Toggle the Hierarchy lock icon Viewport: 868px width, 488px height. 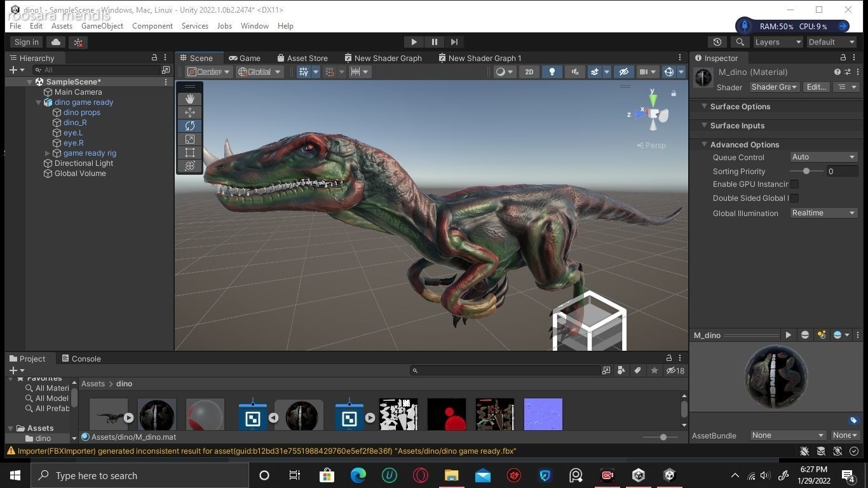coord(154,58)
